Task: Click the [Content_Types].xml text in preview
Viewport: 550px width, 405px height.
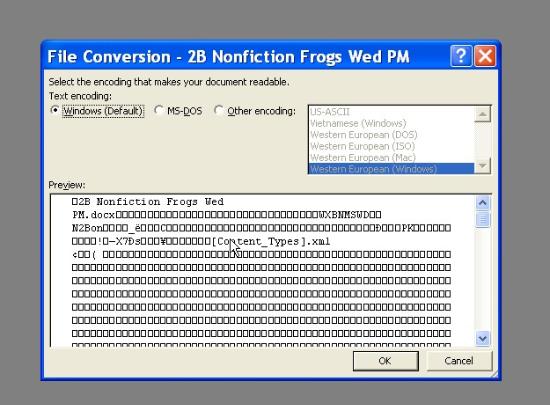Action: click(270, 242)
